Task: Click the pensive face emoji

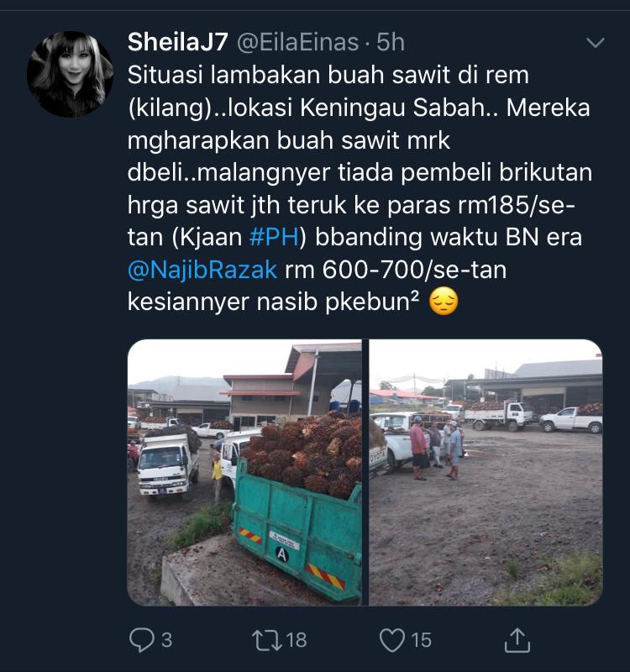Action: click(x=444, y=302)
